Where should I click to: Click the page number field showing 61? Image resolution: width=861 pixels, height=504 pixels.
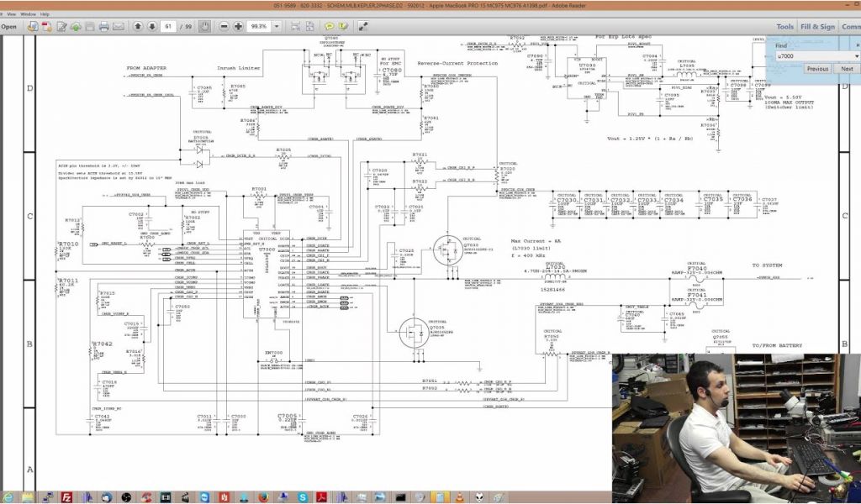(x=169, y=26)
